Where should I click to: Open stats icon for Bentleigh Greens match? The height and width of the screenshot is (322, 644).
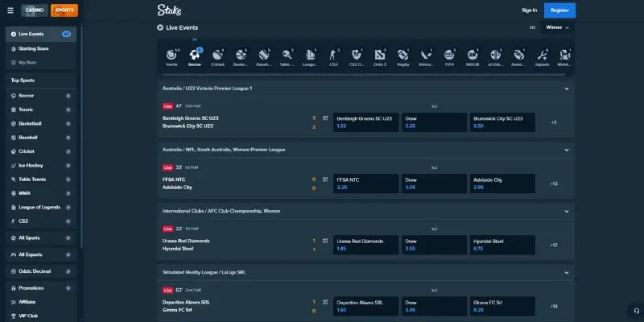[325, 118]
